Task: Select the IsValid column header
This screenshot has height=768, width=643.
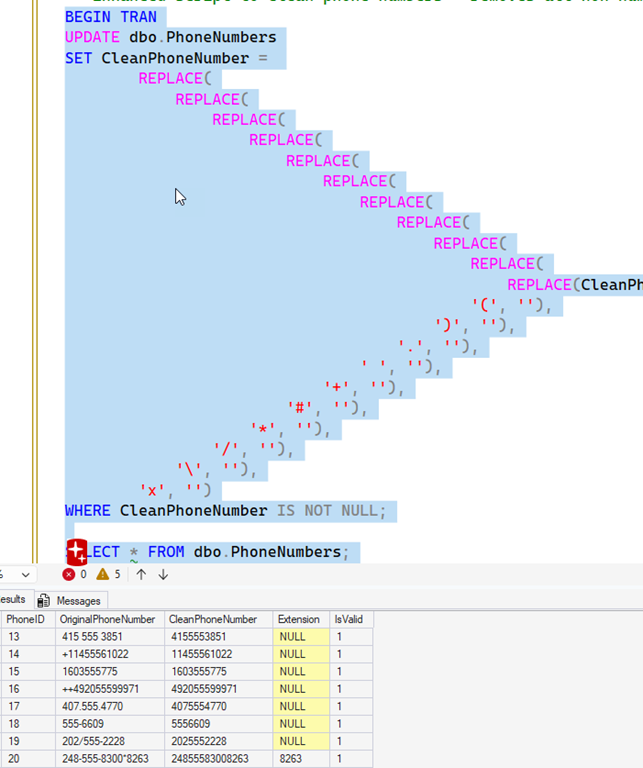Action: pos(350,620)
